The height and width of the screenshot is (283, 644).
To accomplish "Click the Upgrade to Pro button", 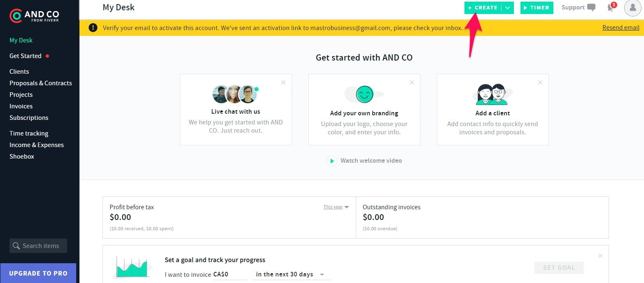I will pos(38,273).
